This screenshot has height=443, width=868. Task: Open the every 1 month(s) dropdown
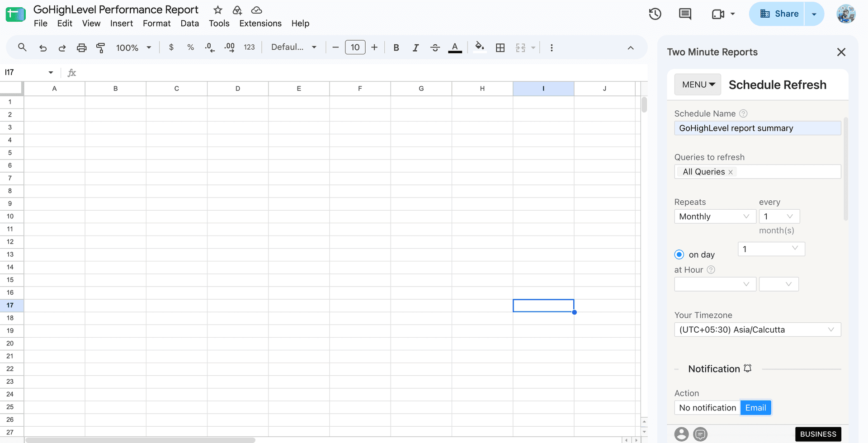779,217
